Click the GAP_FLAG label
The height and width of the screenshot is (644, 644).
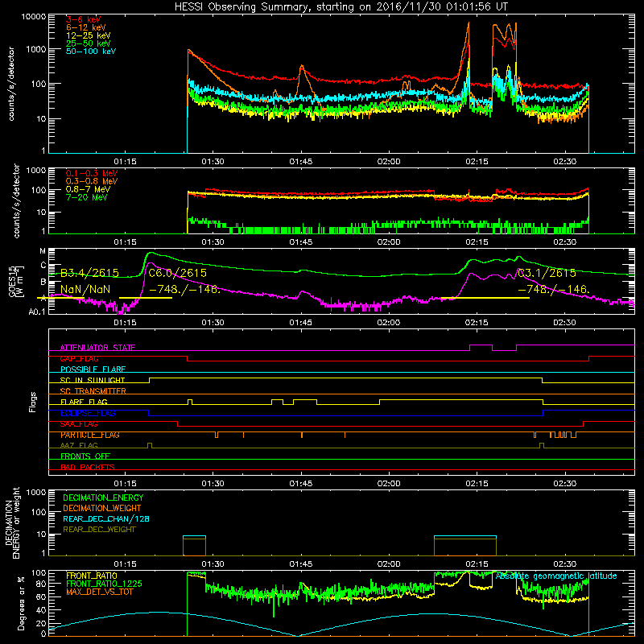coord(79,358)
